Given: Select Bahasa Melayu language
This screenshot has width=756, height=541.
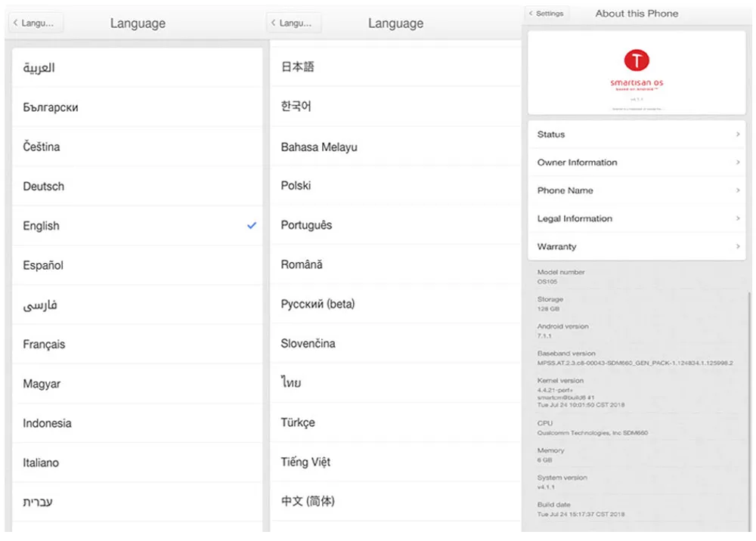Looking at the screenshot, I should tap(395, 147).
